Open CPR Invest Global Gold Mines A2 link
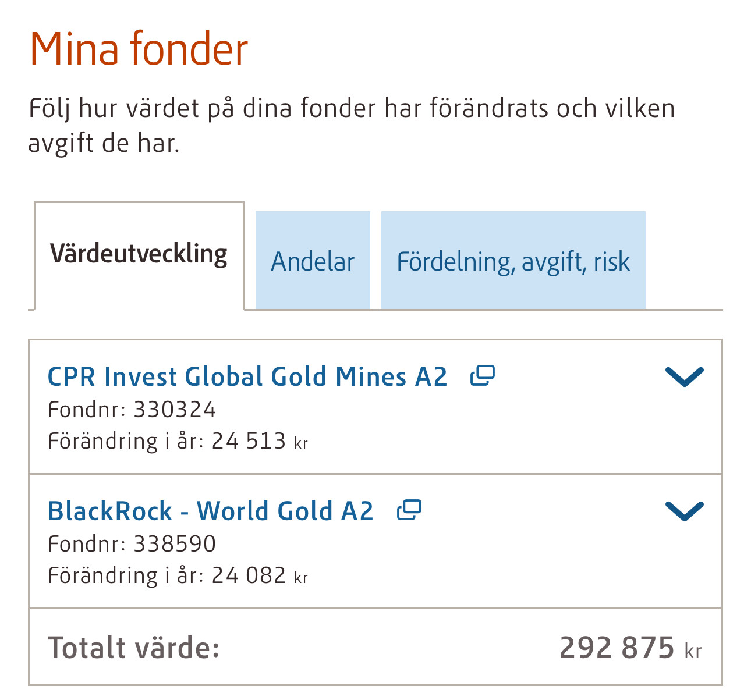Image resolution: width=751 pixels, height=700 pixels. click(247, 376)
